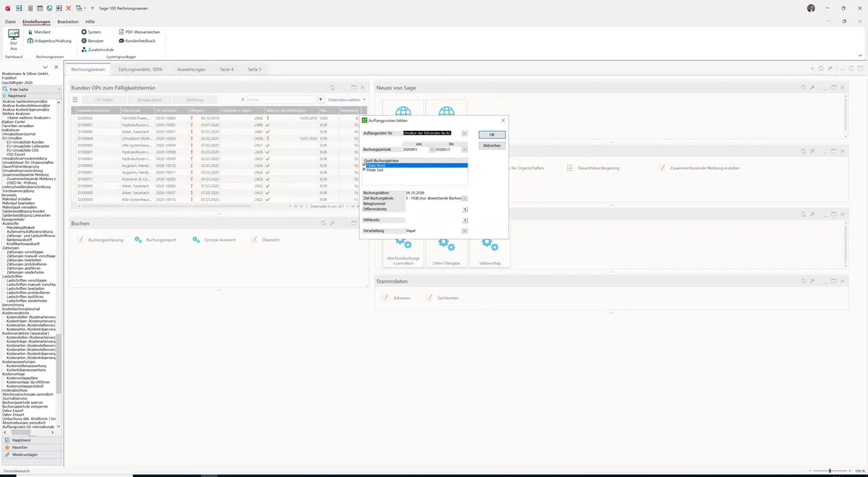868x477 pixels.
Task: Open the calendar icon in quick access toolbar
Action: pyautogui.click(x=39, y=7)
